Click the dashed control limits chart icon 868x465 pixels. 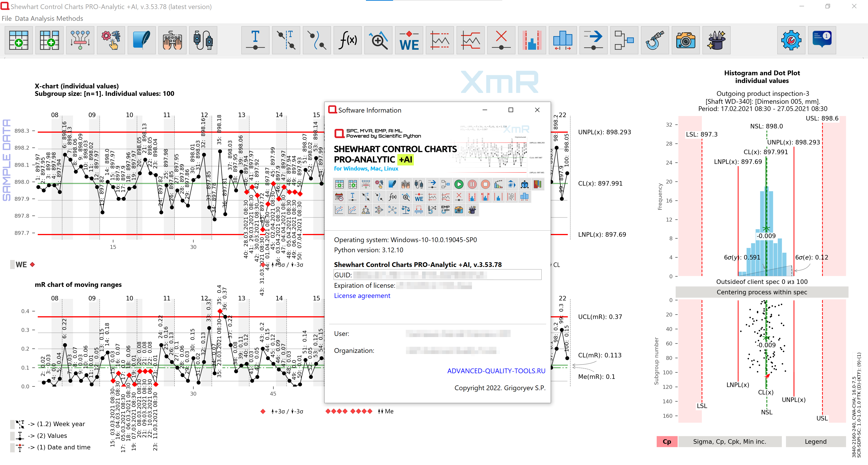coord(440,40)
